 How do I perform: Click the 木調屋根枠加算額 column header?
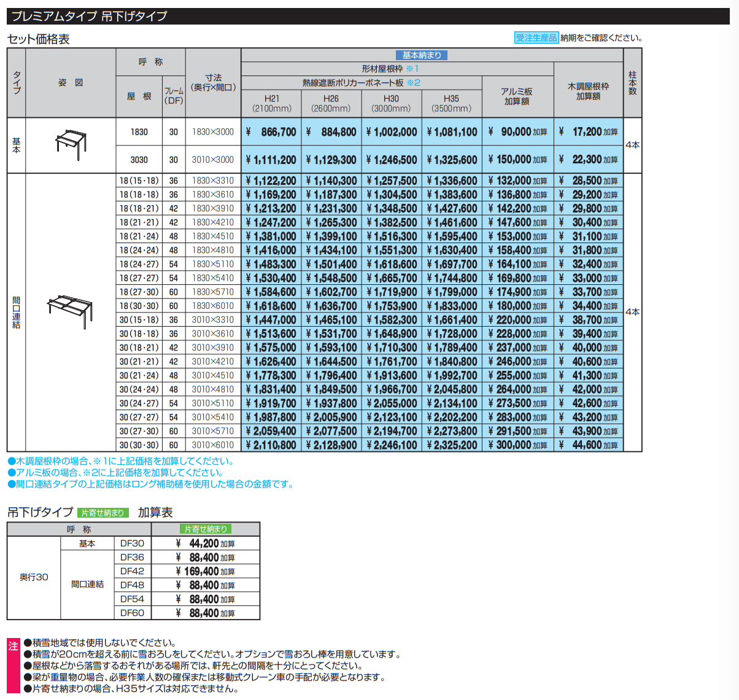588,91
